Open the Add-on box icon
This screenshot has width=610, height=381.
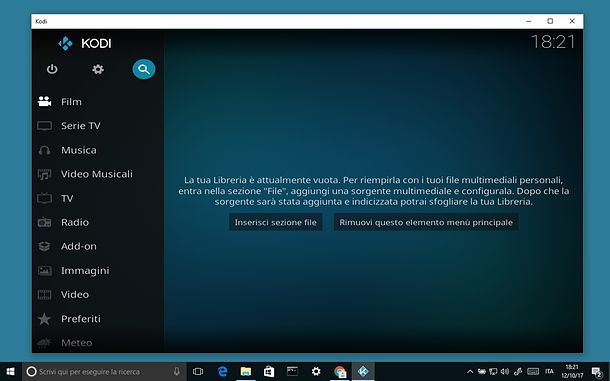click(44, 246)
